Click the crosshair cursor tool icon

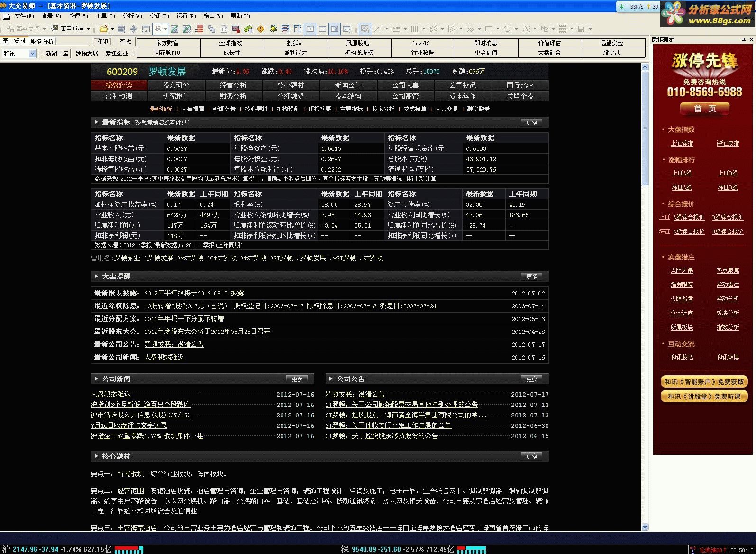click(x=133, y=29)
